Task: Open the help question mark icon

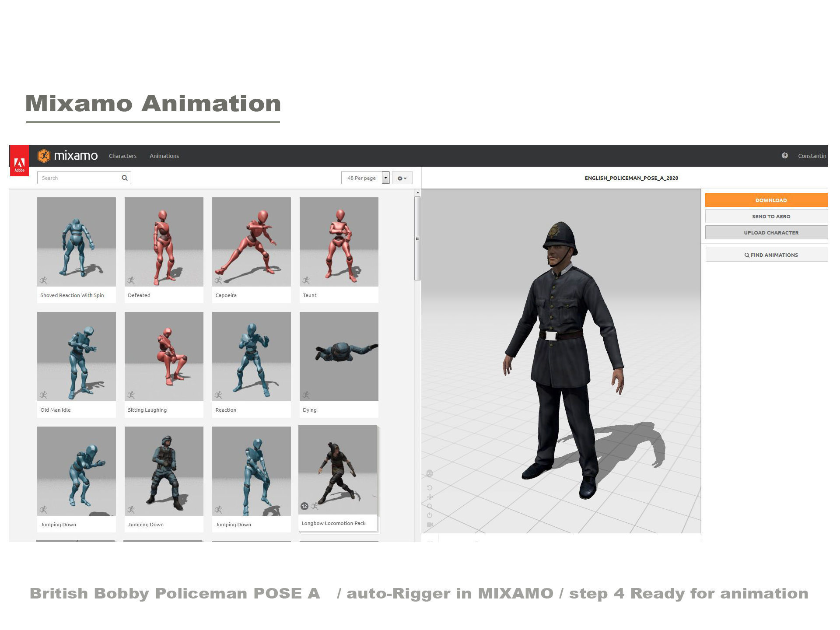Action: [784, 156]
